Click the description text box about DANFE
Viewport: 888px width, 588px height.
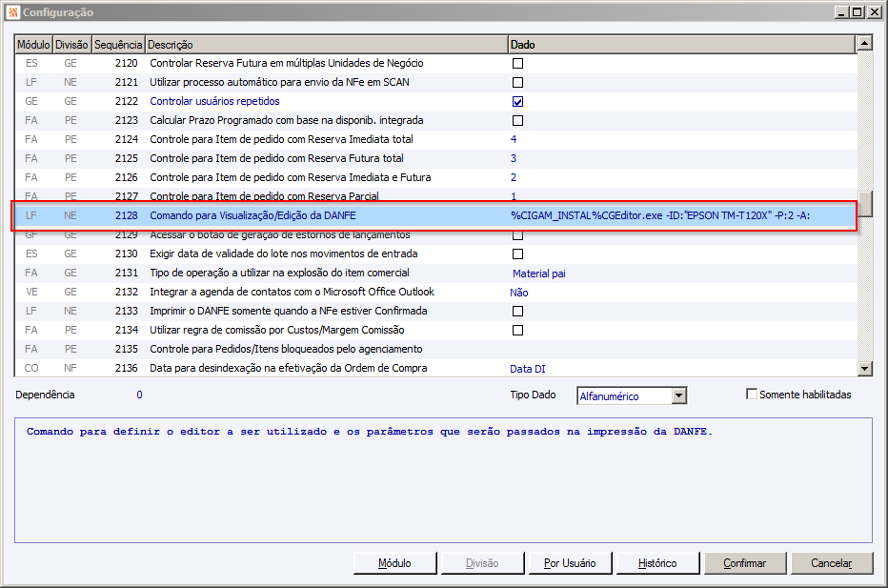[443, 480]
